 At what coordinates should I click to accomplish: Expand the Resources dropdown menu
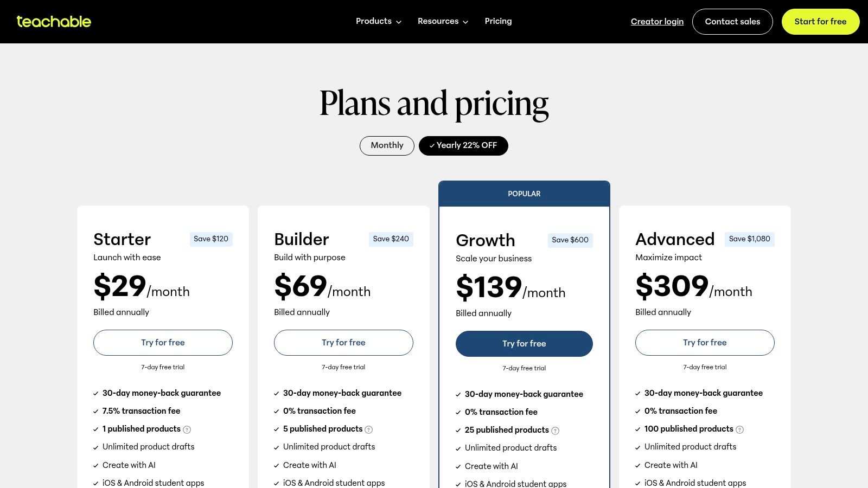(443, 21)
